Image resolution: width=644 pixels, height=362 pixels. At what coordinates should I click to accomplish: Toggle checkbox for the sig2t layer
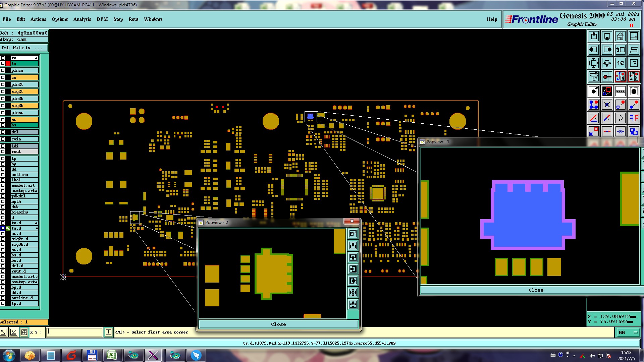[x=3, y=92]
